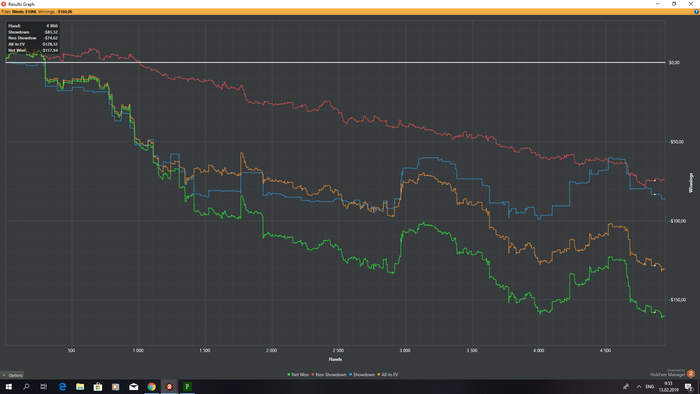Click the -$50,00 y-axis label
Image resolution: width=700 pixels, height=394 pixels.
(676, 142)
